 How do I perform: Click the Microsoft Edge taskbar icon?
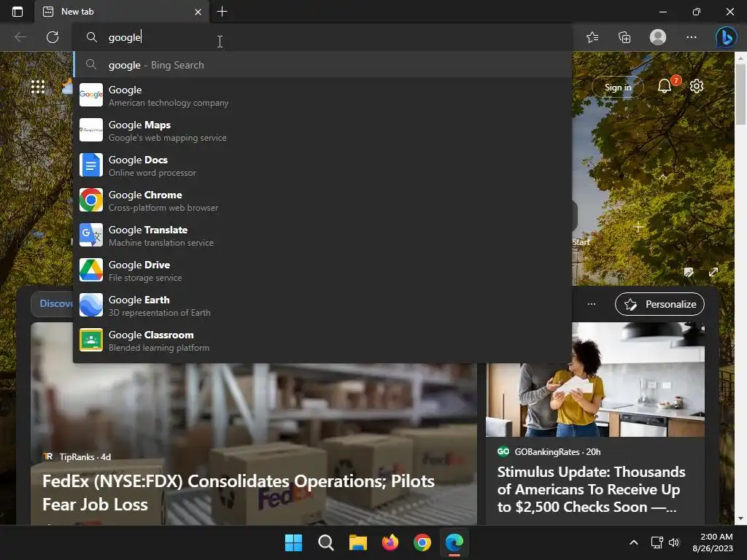pos(454,542)
